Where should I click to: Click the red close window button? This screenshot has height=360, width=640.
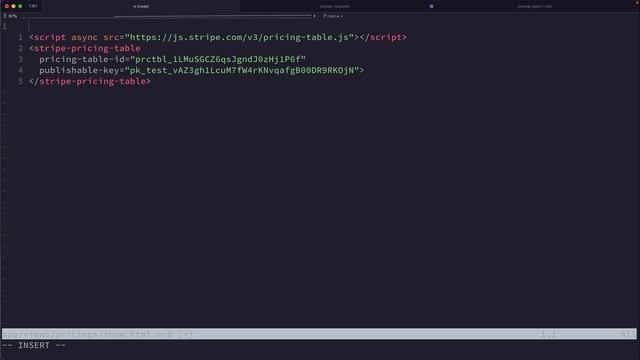[7, 6]
